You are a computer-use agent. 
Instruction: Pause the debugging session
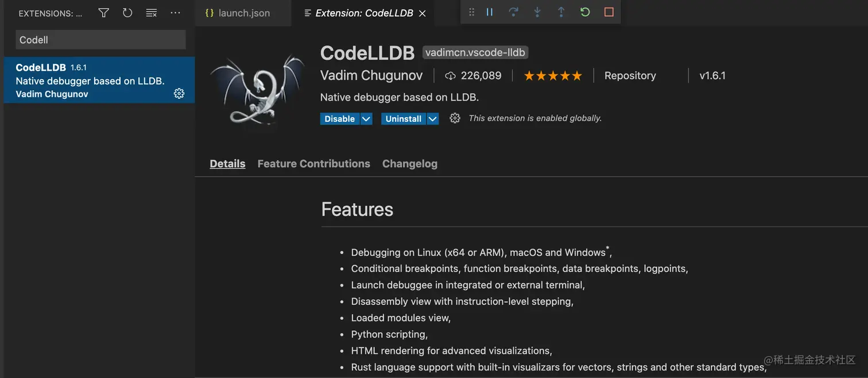[x=490, y=12]
